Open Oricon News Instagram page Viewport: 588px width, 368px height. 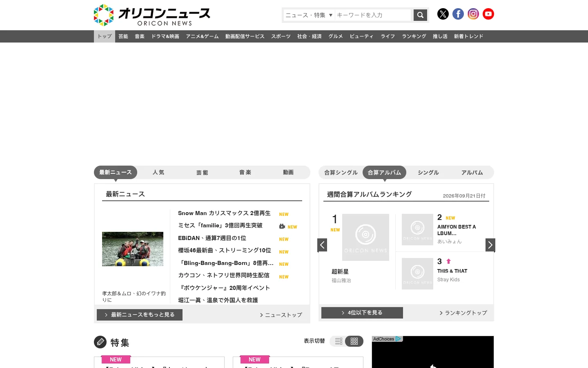coord(473,14)
